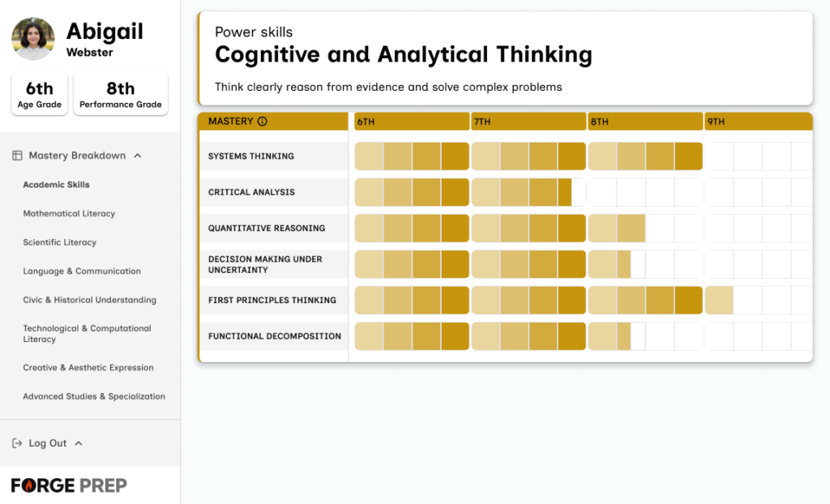Image resolution: width=830 pixels, height=504 pixels.
Task: Click the Log Out door icon
Action: [17, 443]
